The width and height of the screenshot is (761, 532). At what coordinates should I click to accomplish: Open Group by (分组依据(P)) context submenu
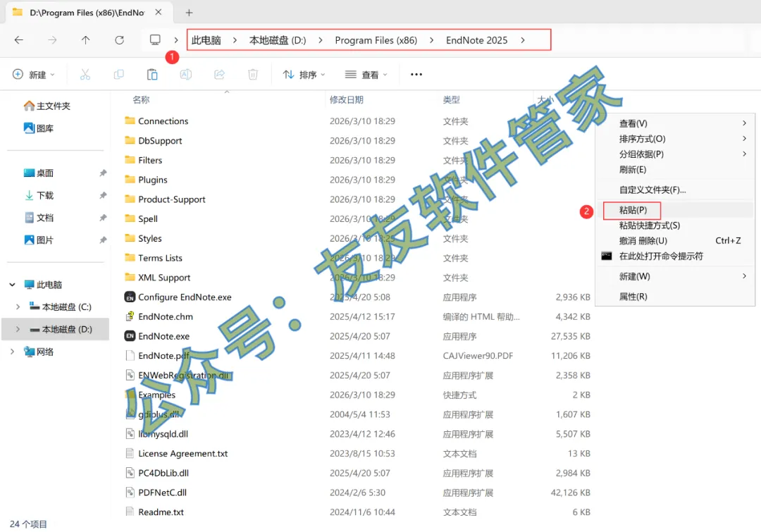pyautogui.click(x=675, y=154)
